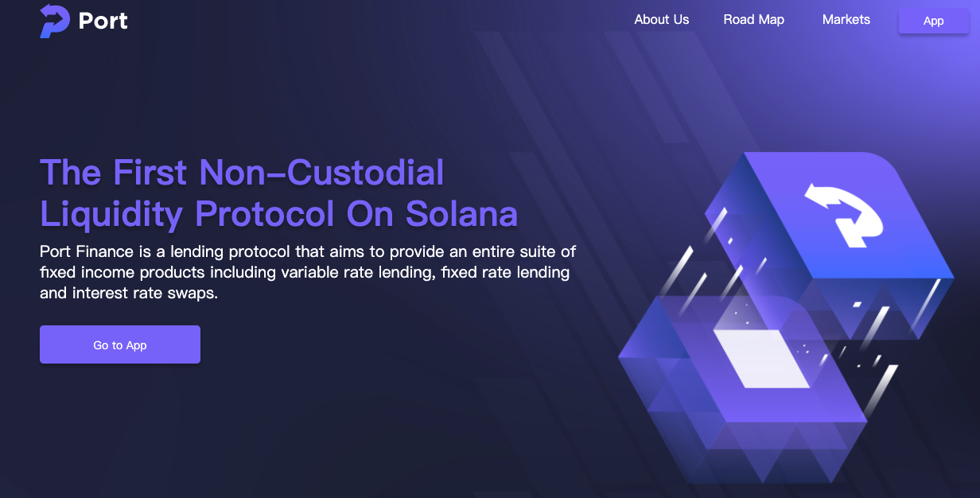Open the Markets page
Viewport: 980px width, 498px height.
(x=846, y=20)
